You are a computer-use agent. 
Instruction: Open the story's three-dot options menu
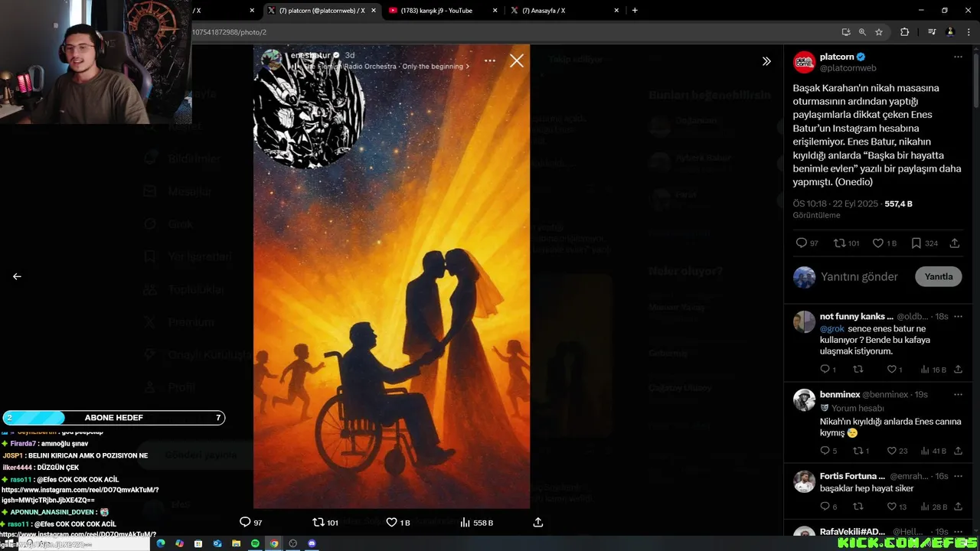(x=490, y=60)
